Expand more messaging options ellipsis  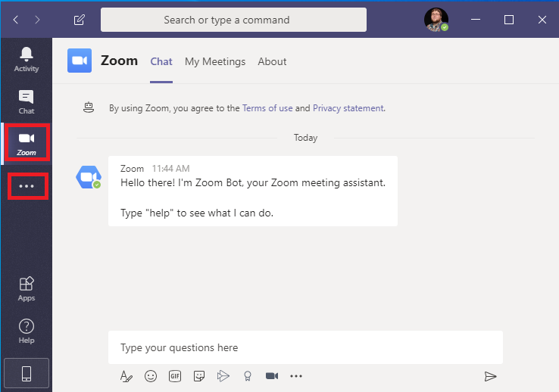(x=296, y=376)
